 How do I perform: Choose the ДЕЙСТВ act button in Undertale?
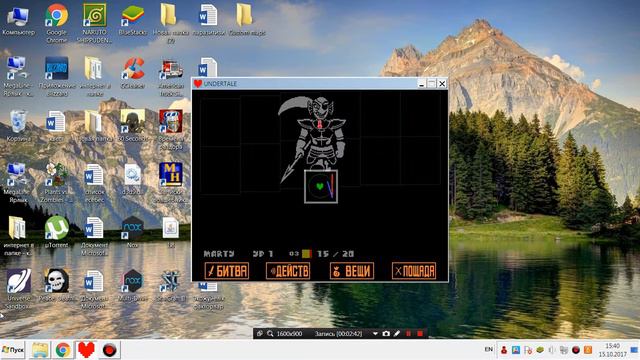pos(288,271)
